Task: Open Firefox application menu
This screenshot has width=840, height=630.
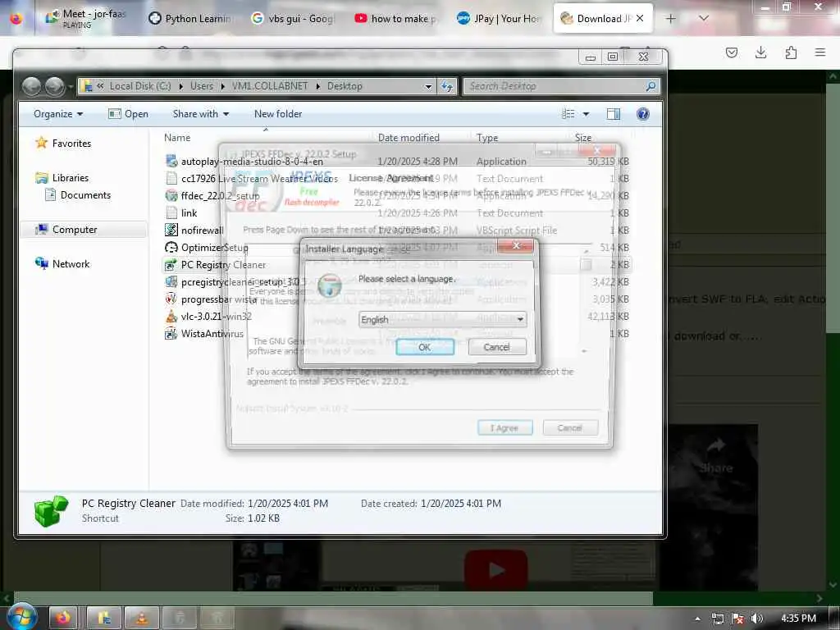Action: (x=820, y=52)
